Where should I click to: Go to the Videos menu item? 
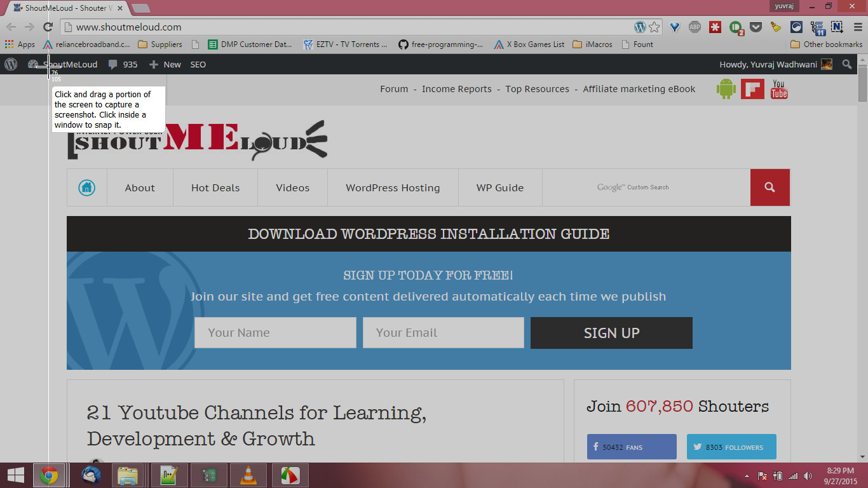click(293, 187)
